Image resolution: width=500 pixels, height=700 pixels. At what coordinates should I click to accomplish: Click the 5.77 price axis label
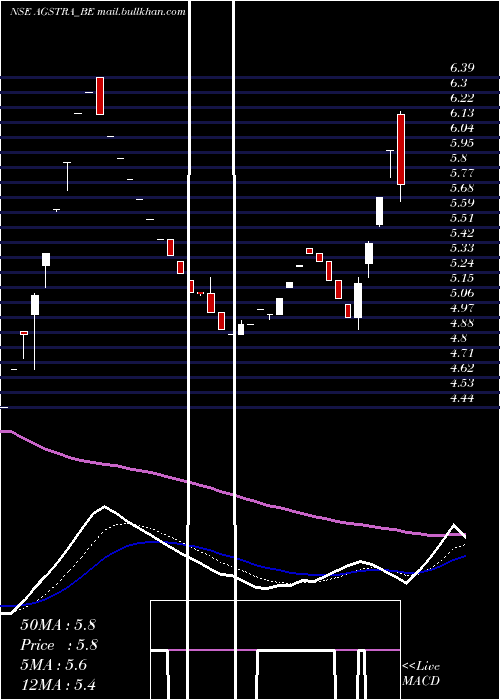pos(462,173)
